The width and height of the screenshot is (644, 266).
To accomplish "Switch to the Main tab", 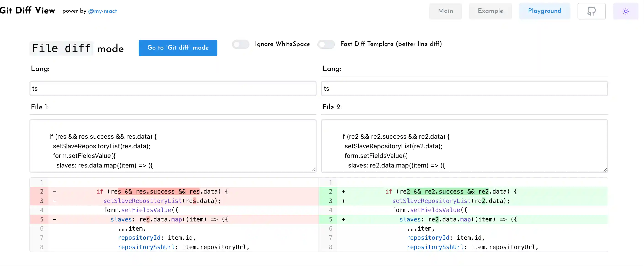I will click(x=445, y=11).
